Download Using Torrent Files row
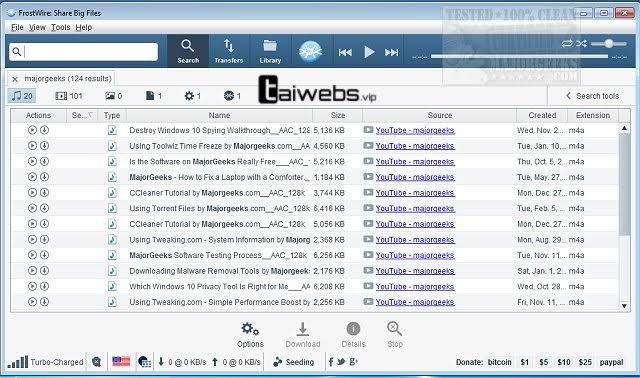640x378 pixels. 44,208
